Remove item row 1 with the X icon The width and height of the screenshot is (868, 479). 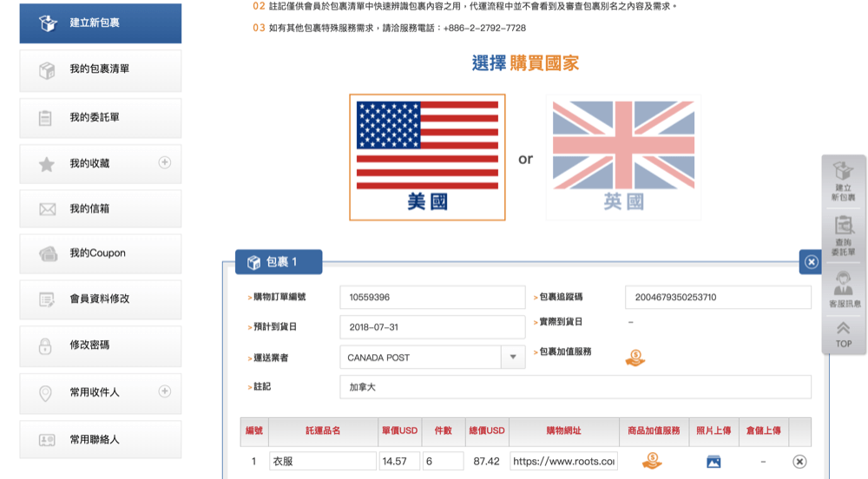pyautogui.click(x=799, y=462)
